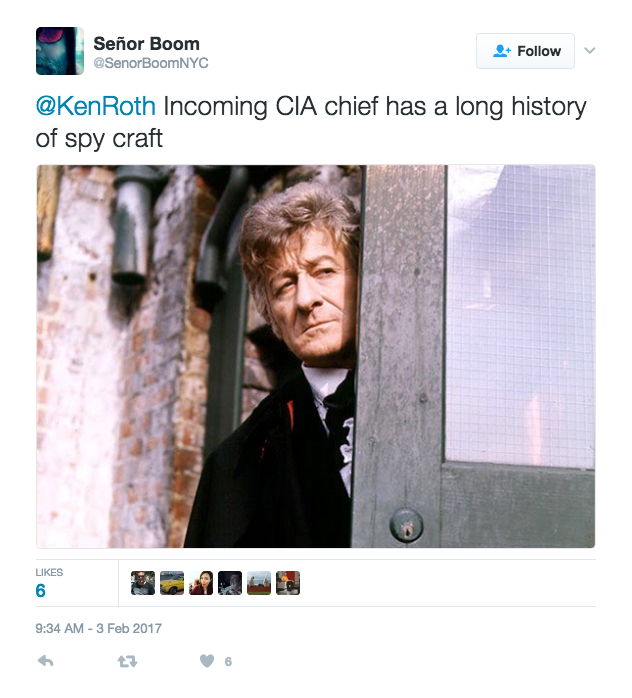Click the yellow car liker avatar

(172, 583)
